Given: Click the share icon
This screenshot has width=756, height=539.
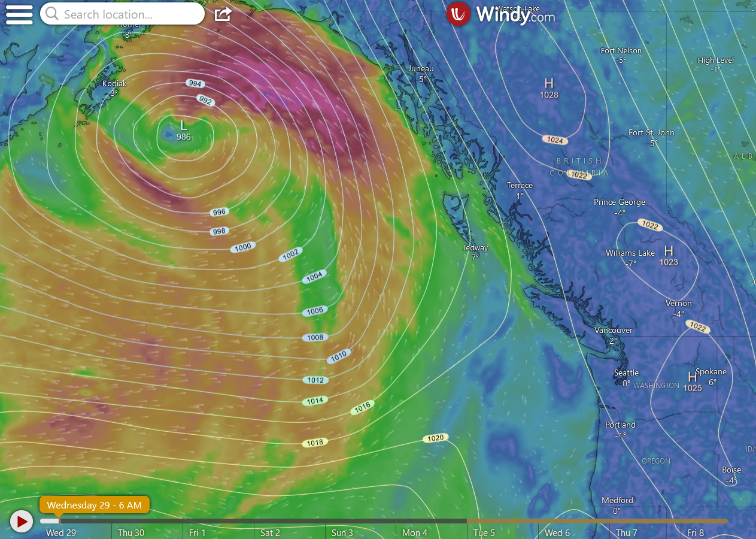Looking at the screenshot, I should point(223,14).
